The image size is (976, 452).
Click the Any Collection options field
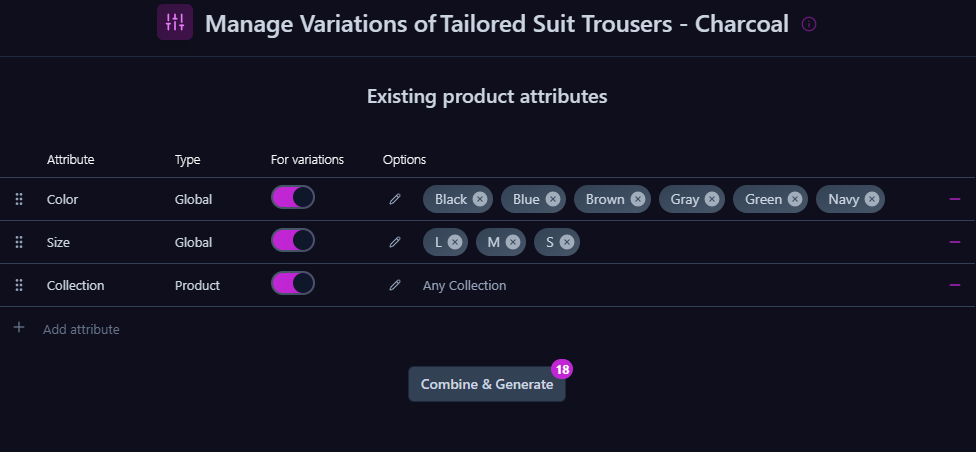point(465,285)
